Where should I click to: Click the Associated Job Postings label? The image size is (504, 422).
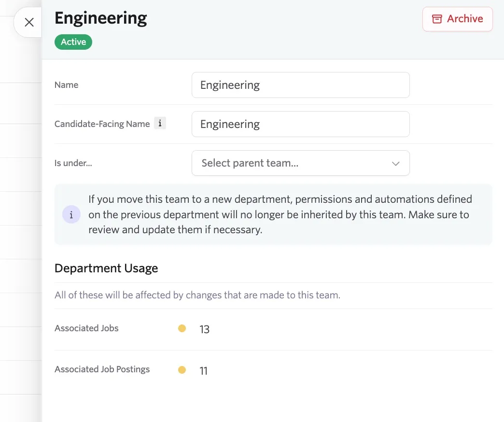(102, 369)
